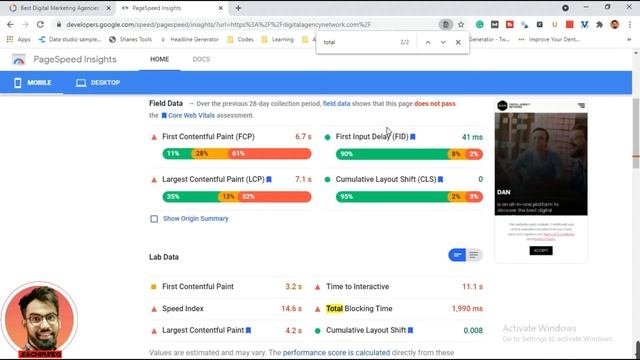640x360 pixels.
Task: Click the 1,990 ms blocking time value
Action: (467, 309)
